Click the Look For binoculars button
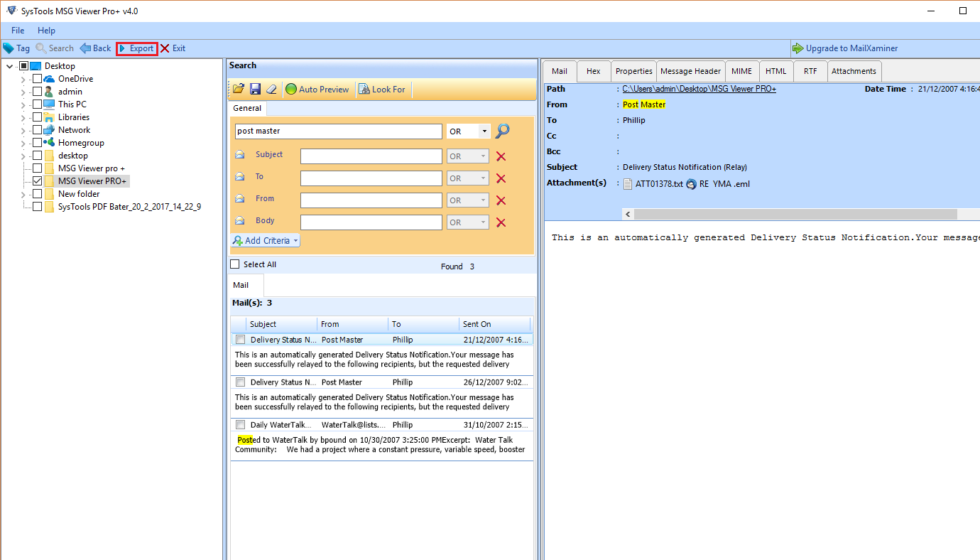The width and height of the screenshot is (980, 560). point(382,89)
